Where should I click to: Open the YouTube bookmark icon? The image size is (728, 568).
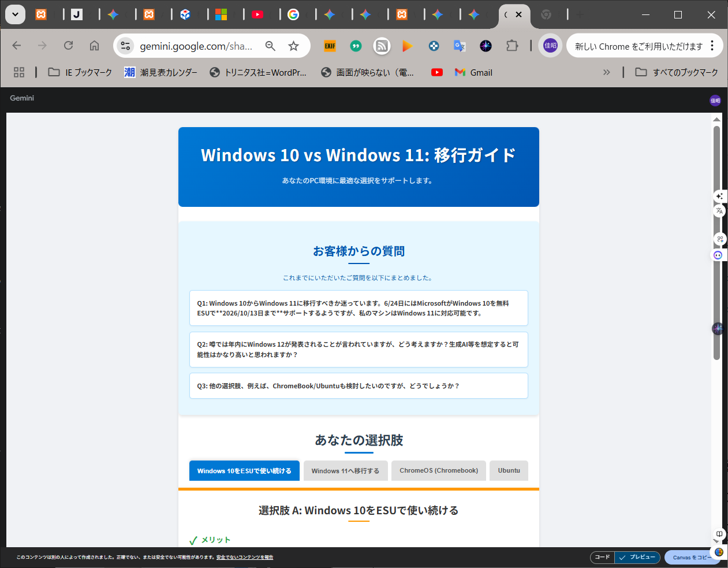tap(437, 72)
